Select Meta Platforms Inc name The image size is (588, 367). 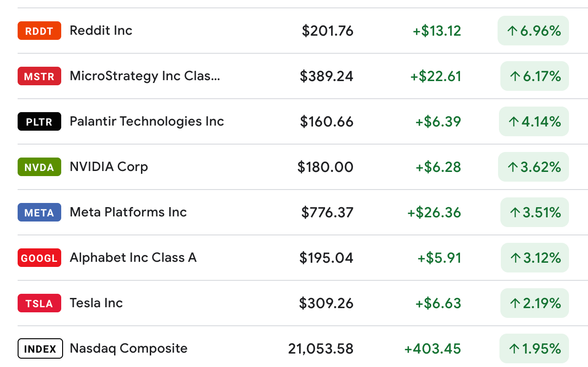point(128,212)
